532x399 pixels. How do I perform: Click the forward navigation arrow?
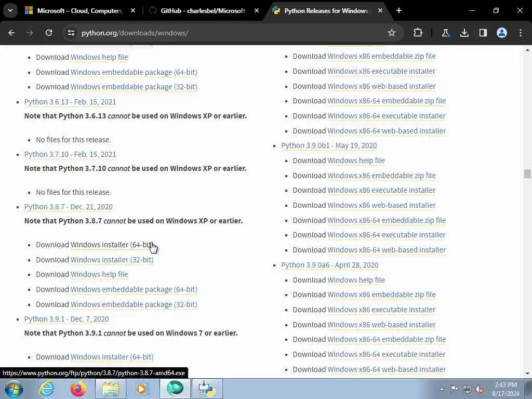tap(30, 33)
